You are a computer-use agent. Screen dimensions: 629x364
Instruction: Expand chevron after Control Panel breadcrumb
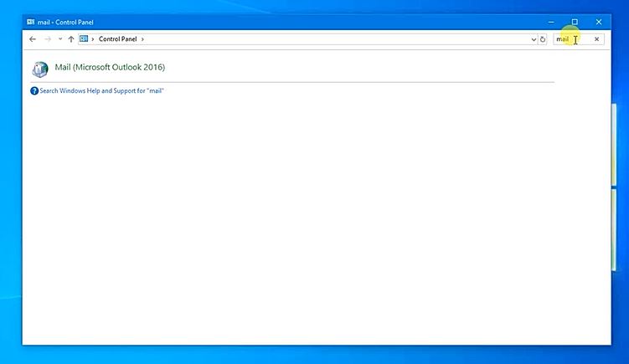(x=142, y=39)
